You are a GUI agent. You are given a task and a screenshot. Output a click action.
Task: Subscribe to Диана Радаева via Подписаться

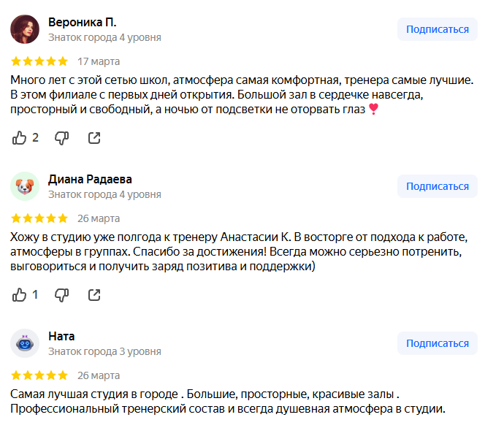[x=437, y=186]
